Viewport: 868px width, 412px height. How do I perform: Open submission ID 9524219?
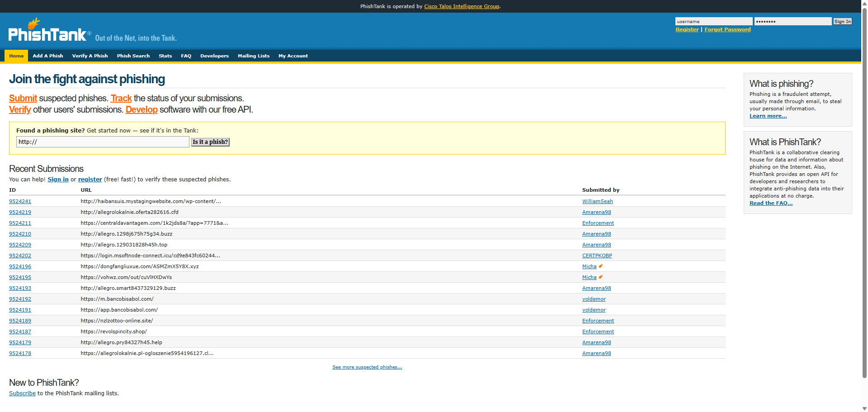coord(20,212)
